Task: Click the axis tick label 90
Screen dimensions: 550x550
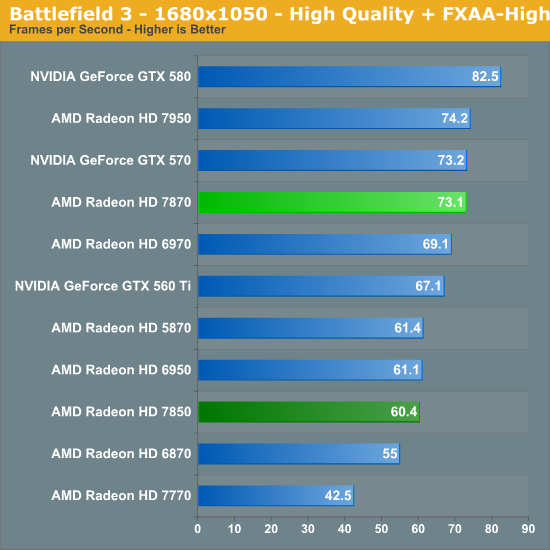Action: point(528,529)
